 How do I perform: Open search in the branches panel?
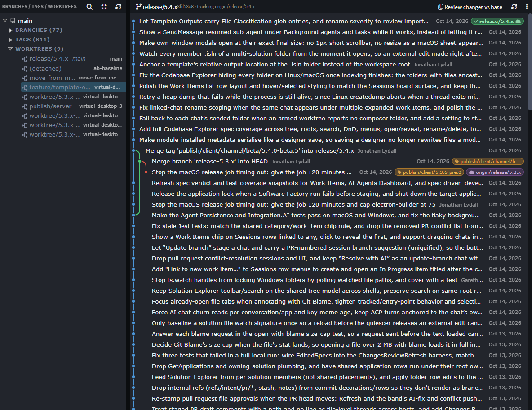pyautogui.click(x=89, y=7)
